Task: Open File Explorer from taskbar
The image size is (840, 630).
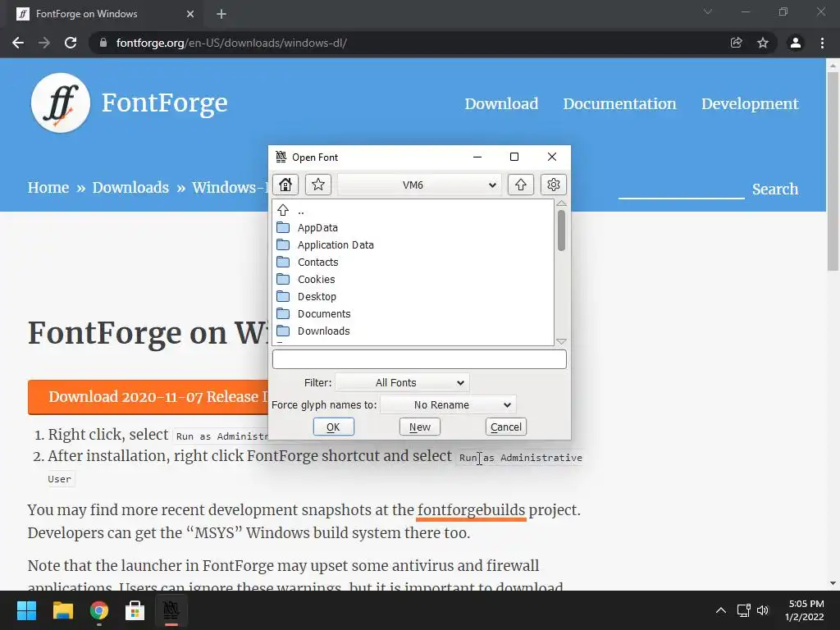Action: (62, 610)
